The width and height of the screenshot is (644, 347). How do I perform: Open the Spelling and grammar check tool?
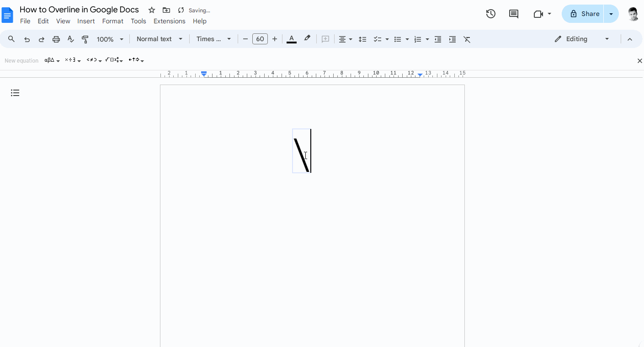[x=70, y=39]
